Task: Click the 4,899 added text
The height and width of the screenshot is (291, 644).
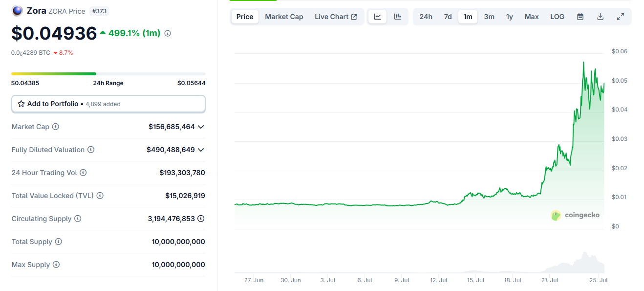Action: pyautogui.click(x=103, y=104)
